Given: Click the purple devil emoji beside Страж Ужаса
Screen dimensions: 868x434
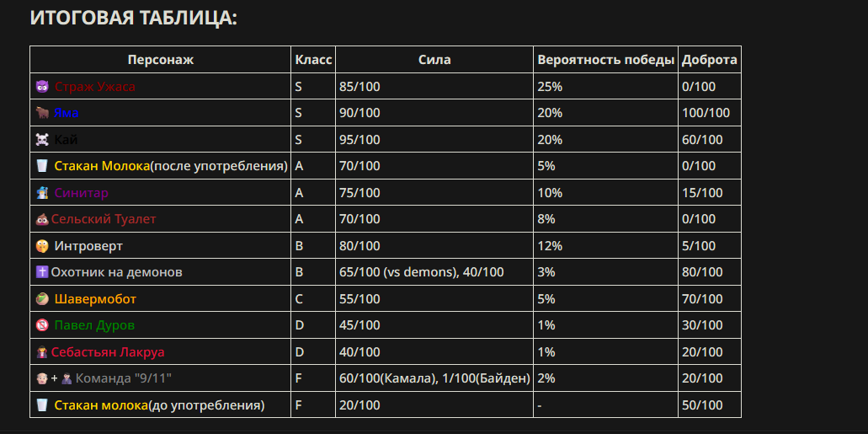Looking at the screenshot, I should 42,87.
